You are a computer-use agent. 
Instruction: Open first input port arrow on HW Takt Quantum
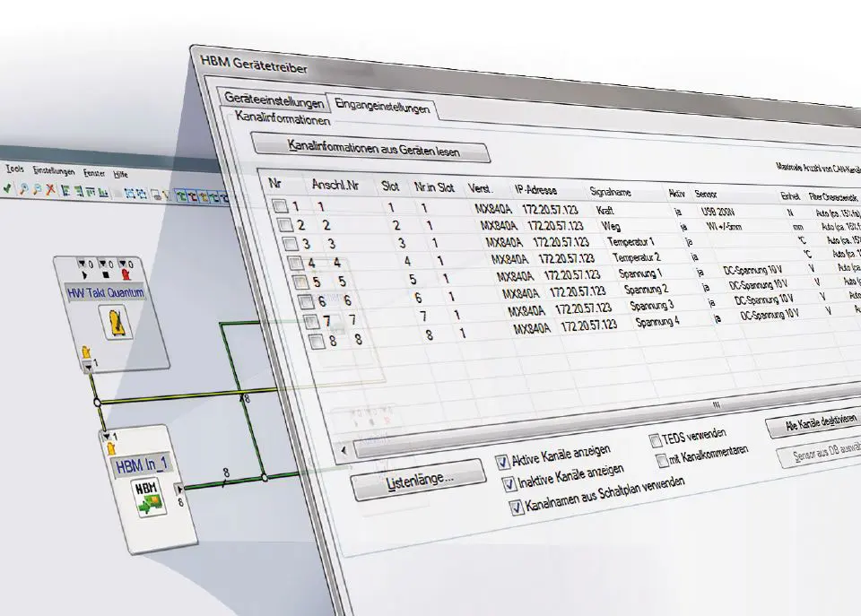pos(82,265)
